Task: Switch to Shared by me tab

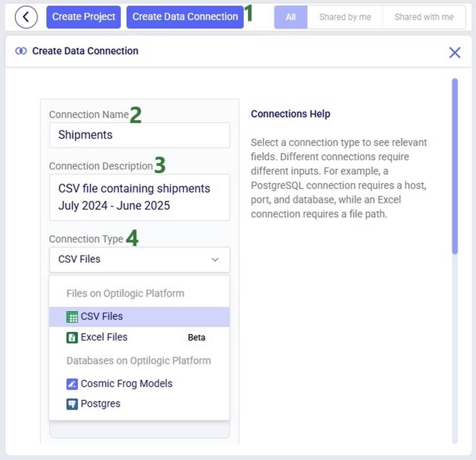Action: point(345,17)
